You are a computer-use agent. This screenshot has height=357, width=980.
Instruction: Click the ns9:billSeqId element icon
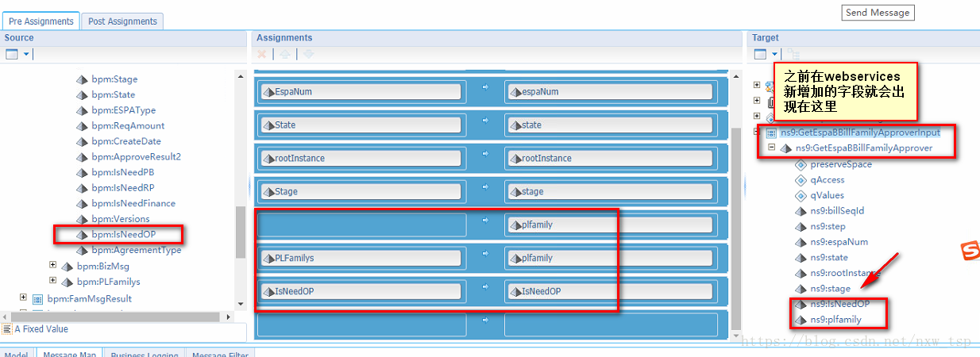(x=801, y=211)
